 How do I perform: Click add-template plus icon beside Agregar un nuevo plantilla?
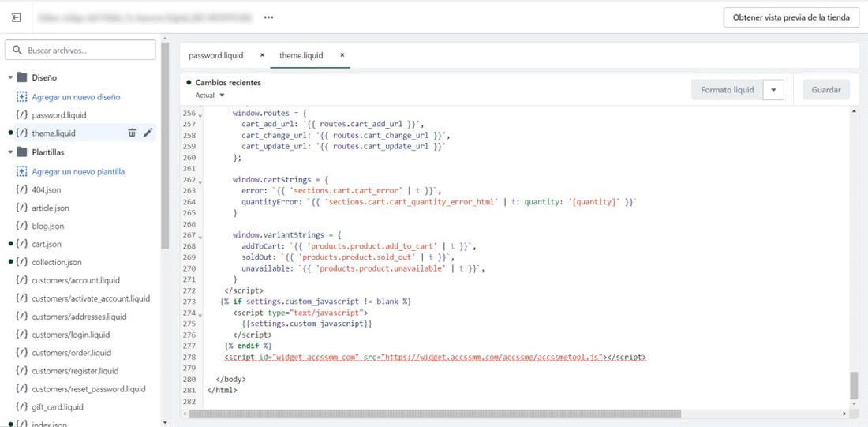[x=21, y=172]
